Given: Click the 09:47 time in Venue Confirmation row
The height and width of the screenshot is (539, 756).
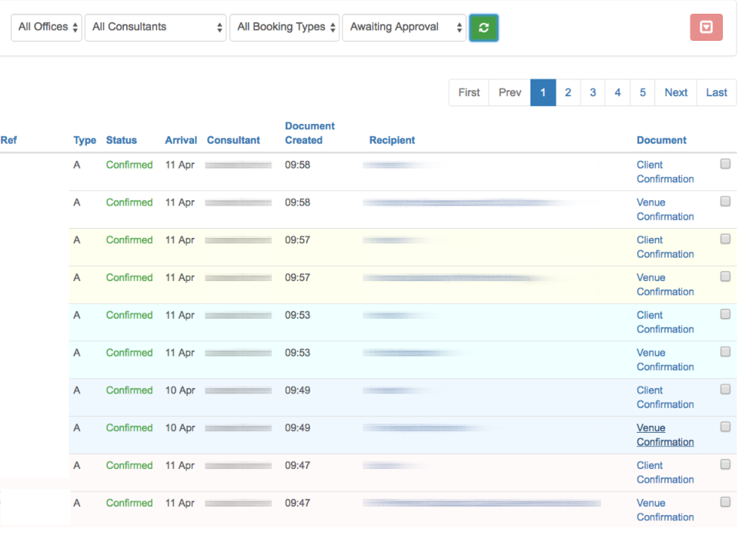Looking at the screenshot, I should 297,504.
